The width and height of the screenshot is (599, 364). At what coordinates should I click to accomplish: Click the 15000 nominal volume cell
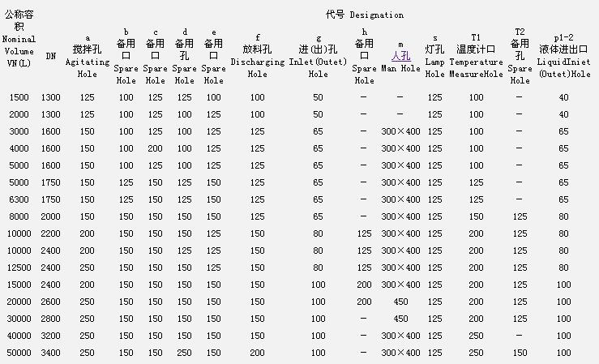19,285
